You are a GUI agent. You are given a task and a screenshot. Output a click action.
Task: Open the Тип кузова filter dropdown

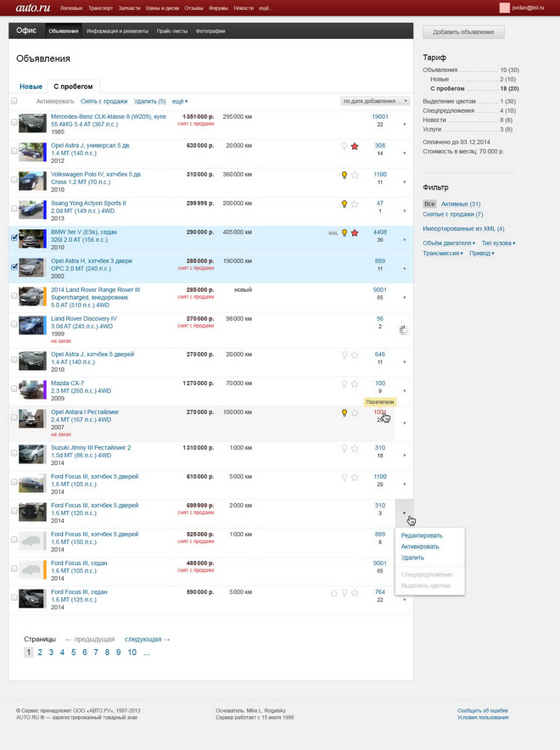coord(499,243)
